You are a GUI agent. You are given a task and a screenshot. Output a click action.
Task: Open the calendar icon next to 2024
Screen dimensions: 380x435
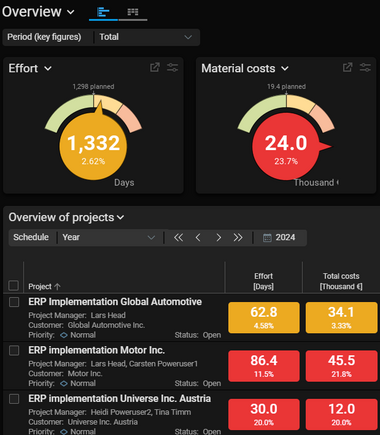[x=267, y=238]
